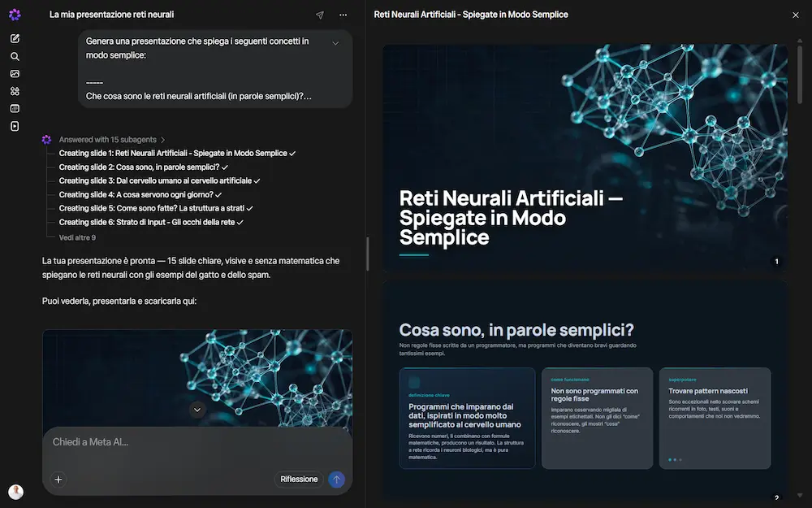
Task: Start a new chat with compose icon
Action: (15, 38)
